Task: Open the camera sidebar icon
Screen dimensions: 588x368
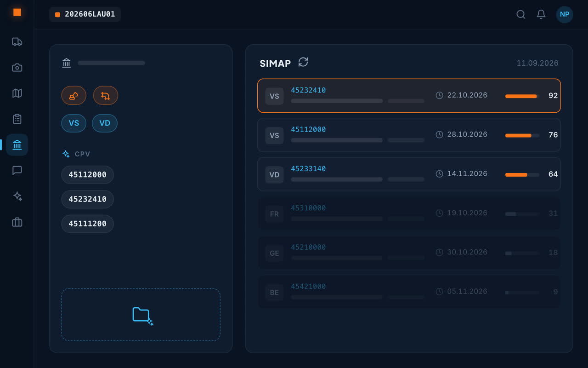Action: [17, 68]
